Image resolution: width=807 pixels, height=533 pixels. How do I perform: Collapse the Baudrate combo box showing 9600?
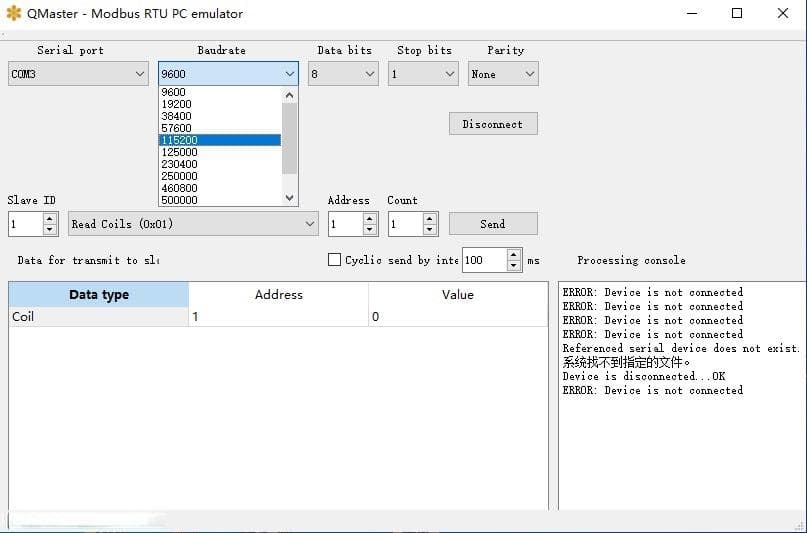(228, 74)
